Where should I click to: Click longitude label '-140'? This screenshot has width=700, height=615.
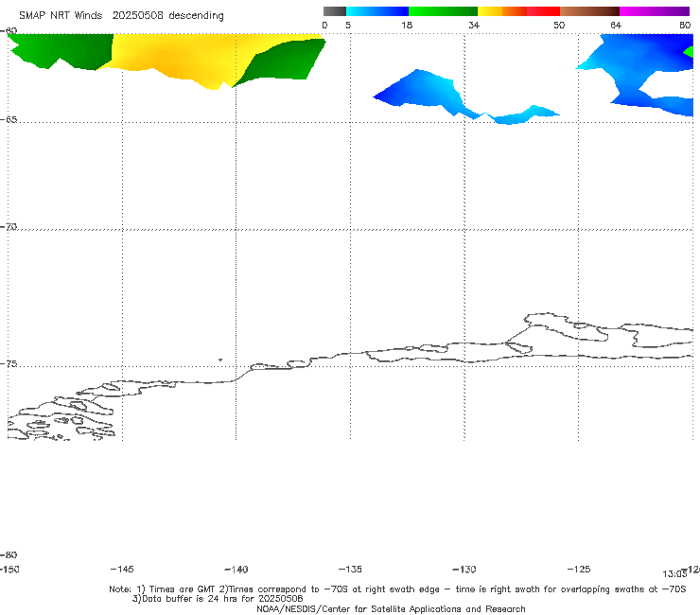(236, 570)
